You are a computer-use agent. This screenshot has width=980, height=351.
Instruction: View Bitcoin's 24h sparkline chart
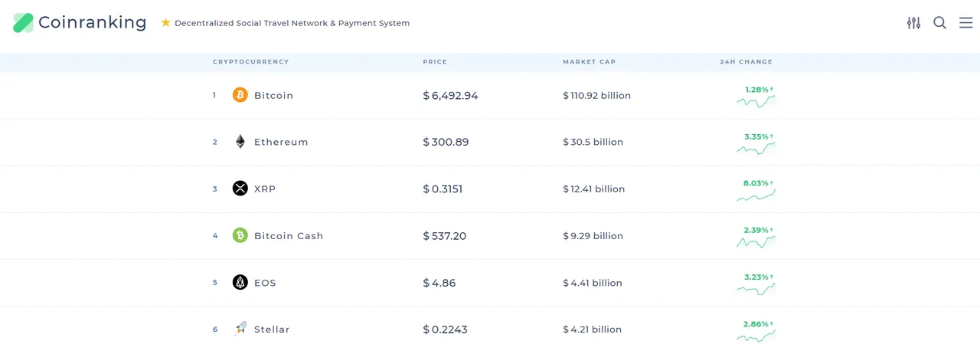756,101
